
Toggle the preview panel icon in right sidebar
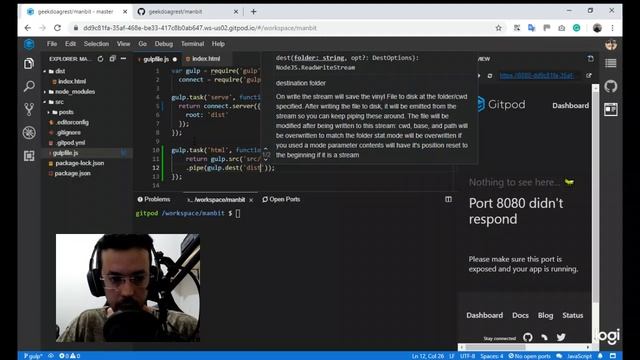tap(611, 109)
